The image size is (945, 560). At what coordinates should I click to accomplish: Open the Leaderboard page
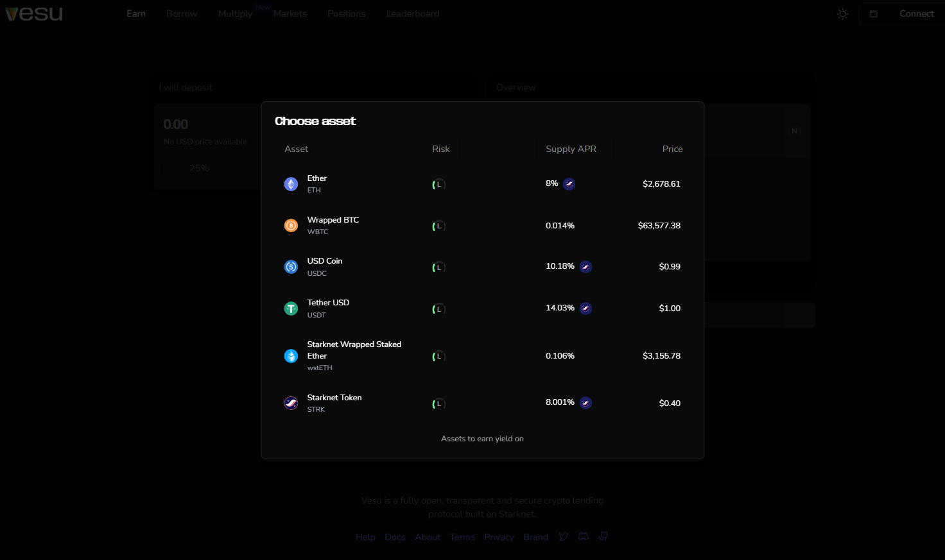pyautogui.click(x=413, y=13)
